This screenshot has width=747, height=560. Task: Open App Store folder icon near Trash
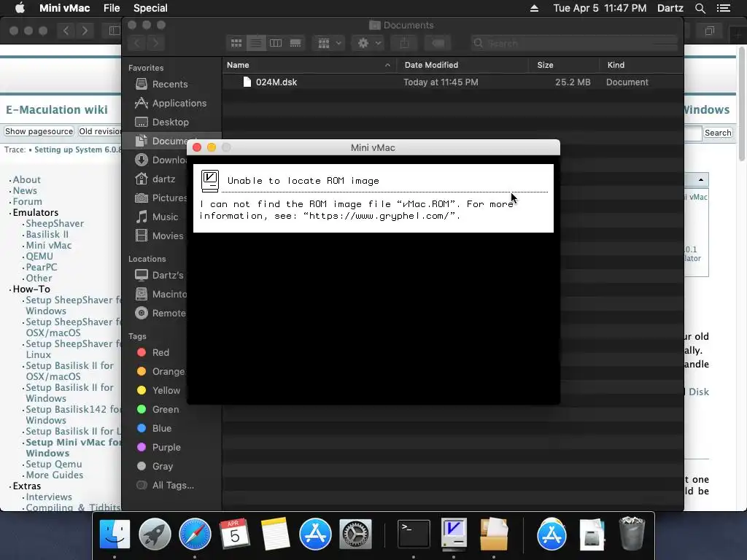tap(551, 534)
